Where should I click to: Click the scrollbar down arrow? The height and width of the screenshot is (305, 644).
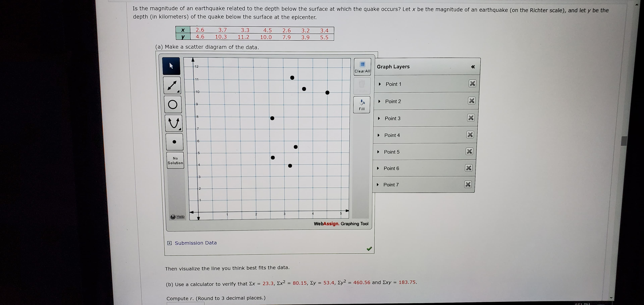[x=611, y=298]
